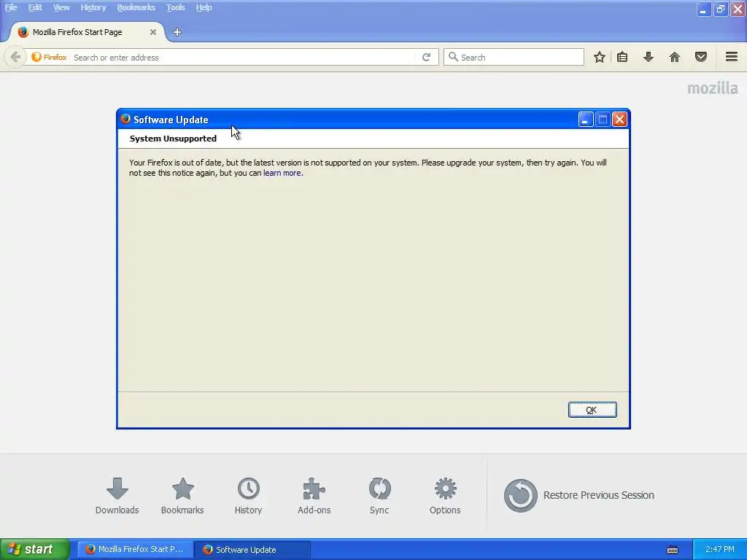The height and width of the screenshot is (560, 747).
Task: Open Bookmarks from start page shortcuts
Action: click(x=182, y=496)
